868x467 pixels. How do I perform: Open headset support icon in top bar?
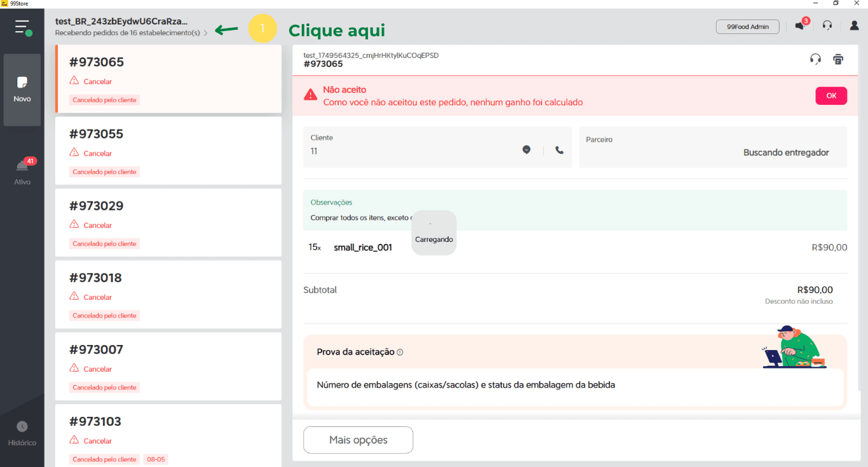coord(827,26)
